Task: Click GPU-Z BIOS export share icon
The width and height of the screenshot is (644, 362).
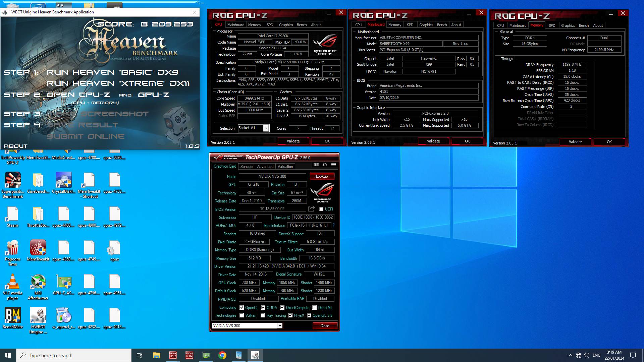Action: click(312, 209)
